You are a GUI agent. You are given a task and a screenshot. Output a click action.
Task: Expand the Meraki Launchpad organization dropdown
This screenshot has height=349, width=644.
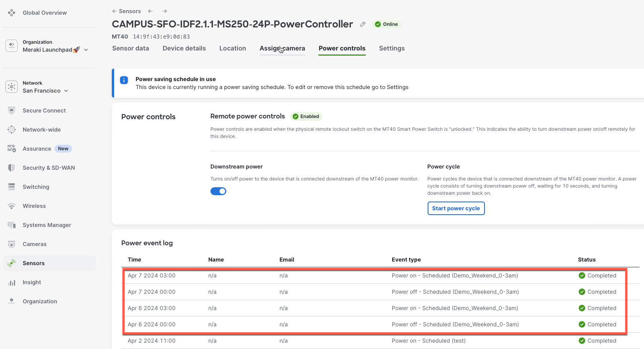click(x=86, y=50)
